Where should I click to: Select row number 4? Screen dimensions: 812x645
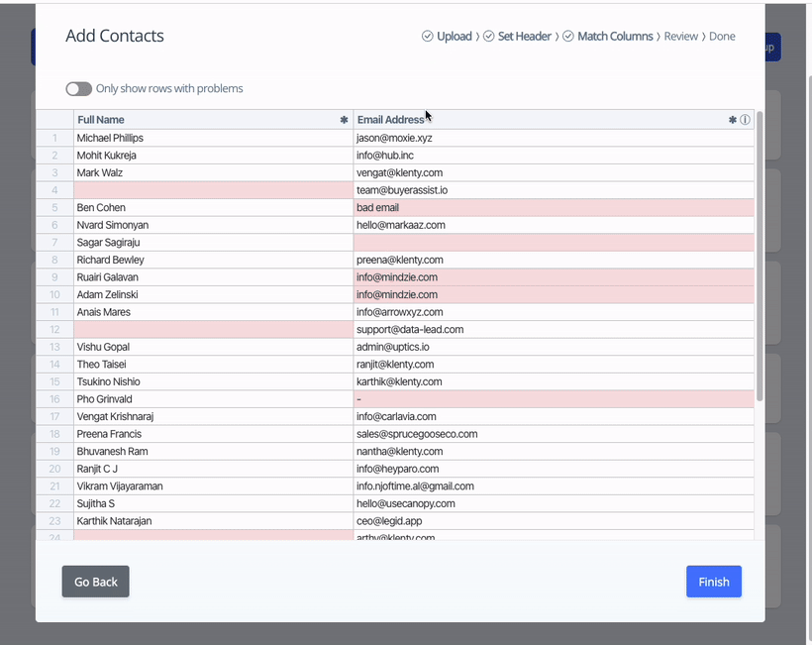(x=56, y=190)
